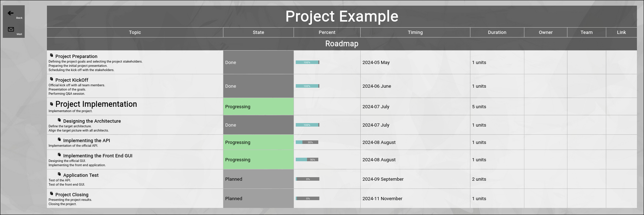Click copy icon beside Designing the Architecture
The height and width of the screenshot is (215, 644).
coord(59,120)
